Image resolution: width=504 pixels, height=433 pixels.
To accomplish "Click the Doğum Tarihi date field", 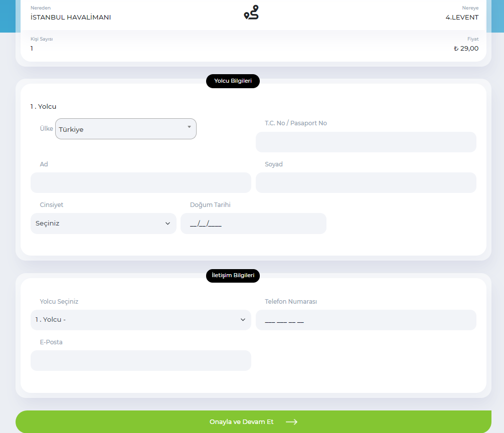I will (253, 223).
